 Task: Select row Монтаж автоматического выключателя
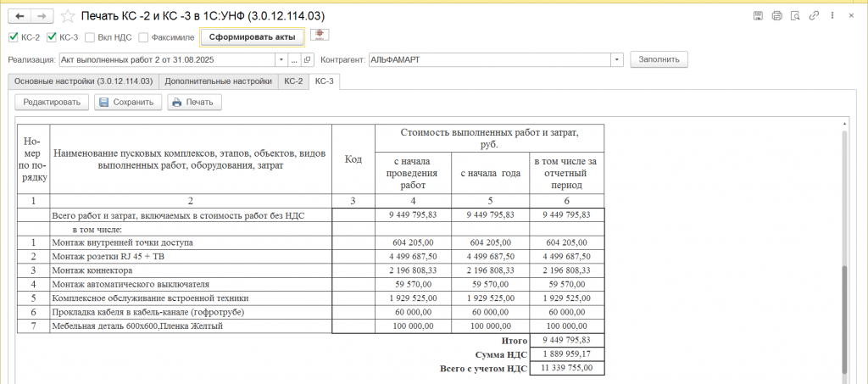point(310,285)
